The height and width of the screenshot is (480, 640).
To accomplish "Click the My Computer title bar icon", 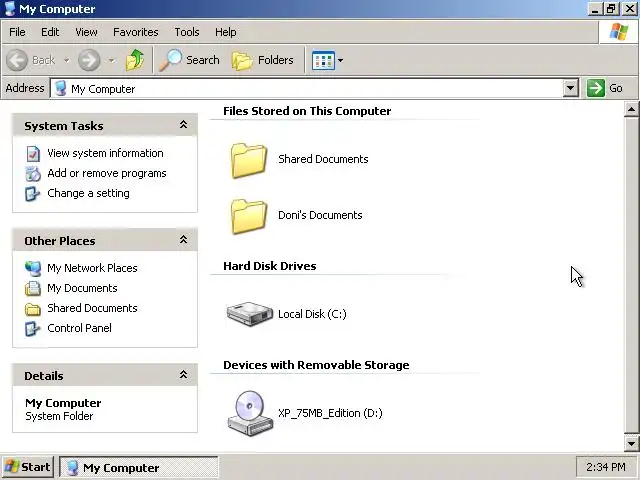I will click(10, 9).
